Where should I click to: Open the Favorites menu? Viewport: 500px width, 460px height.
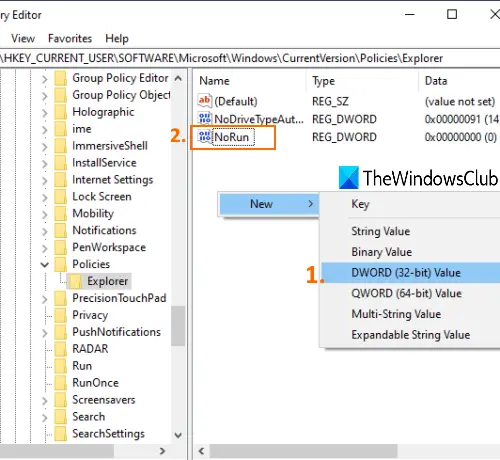(70, 38)
